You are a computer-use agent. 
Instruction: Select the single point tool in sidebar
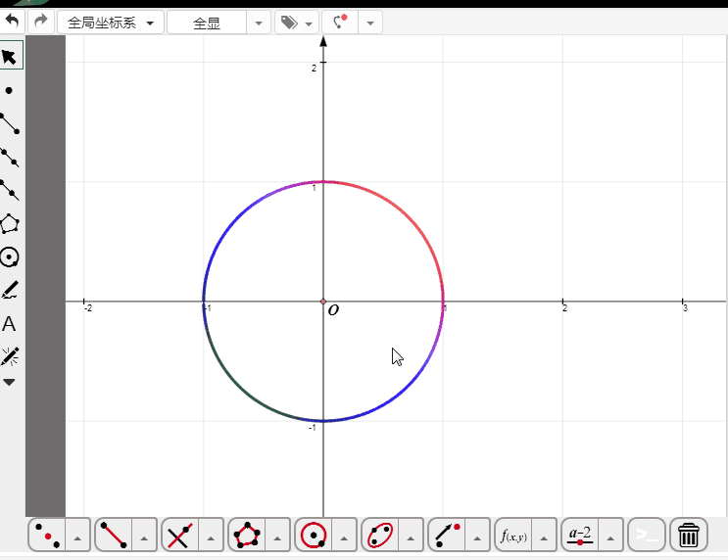(9, 90)
